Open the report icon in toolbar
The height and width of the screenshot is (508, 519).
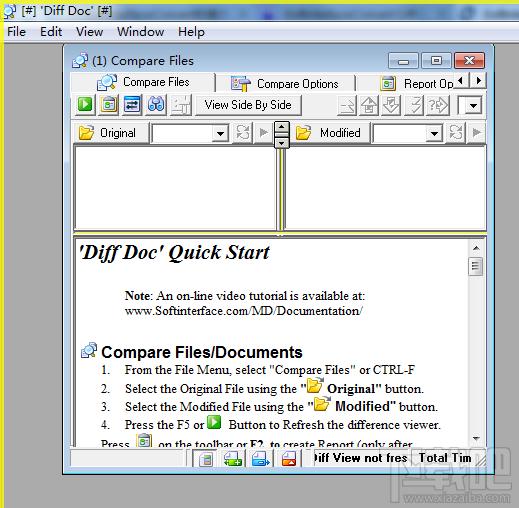click(109, 105)
